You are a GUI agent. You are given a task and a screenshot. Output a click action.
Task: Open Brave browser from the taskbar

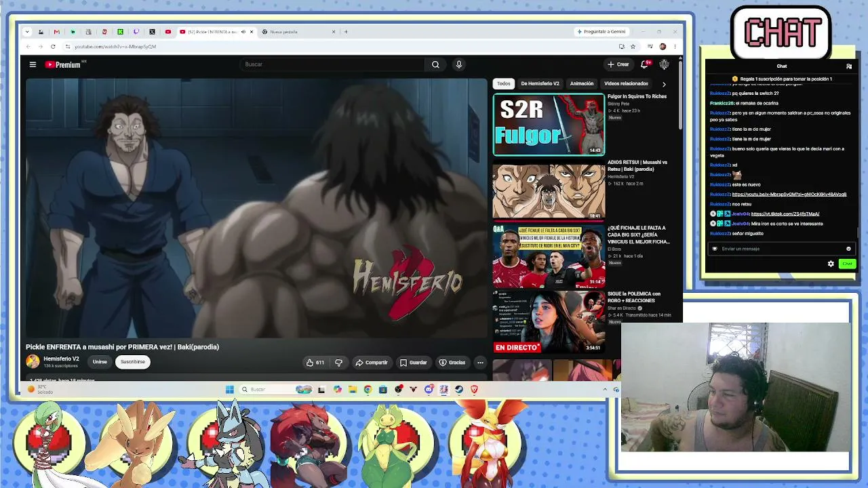[474, 389]
